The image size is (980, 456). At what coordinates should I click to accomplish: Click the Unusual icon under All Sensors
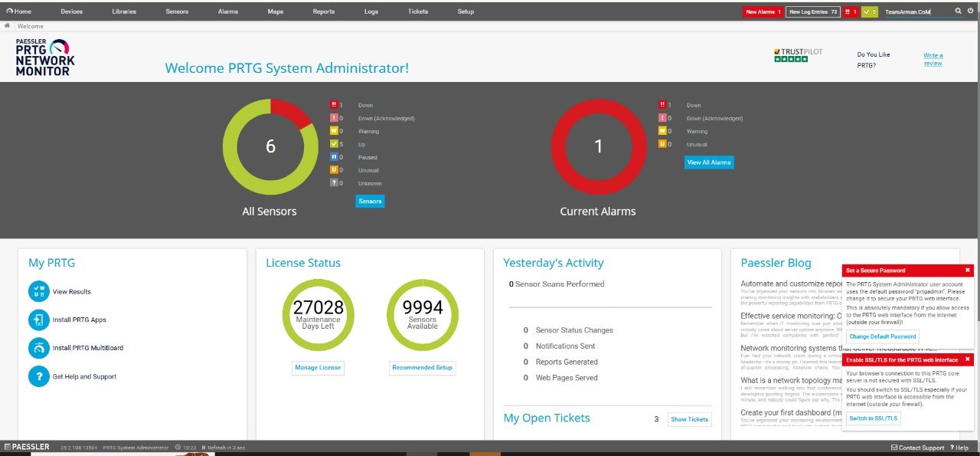pos(334,170)
